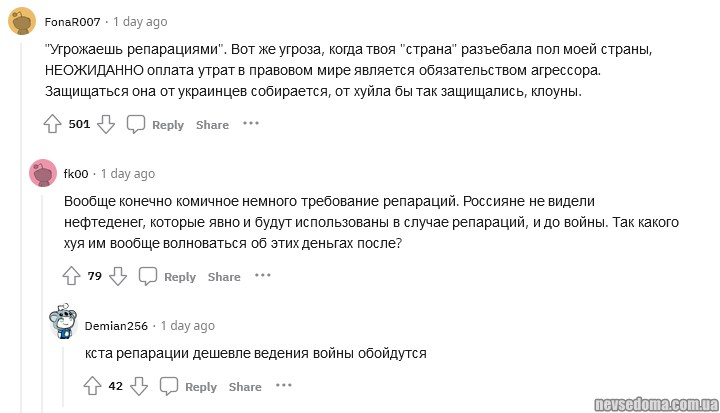Reply to fk00's comment
The width and height of the screenshot is (720, 413).
pyautogui.click(x=168, y=276)
